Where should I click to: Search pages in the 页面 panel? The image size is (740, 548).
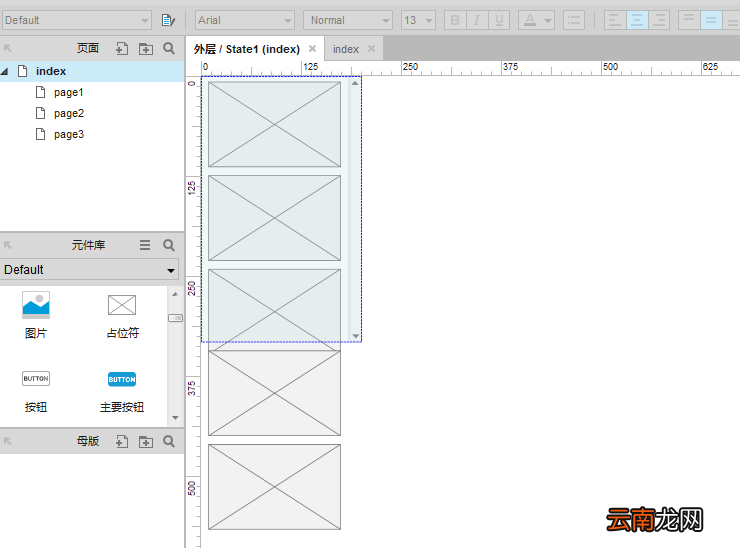pos(169,48)
